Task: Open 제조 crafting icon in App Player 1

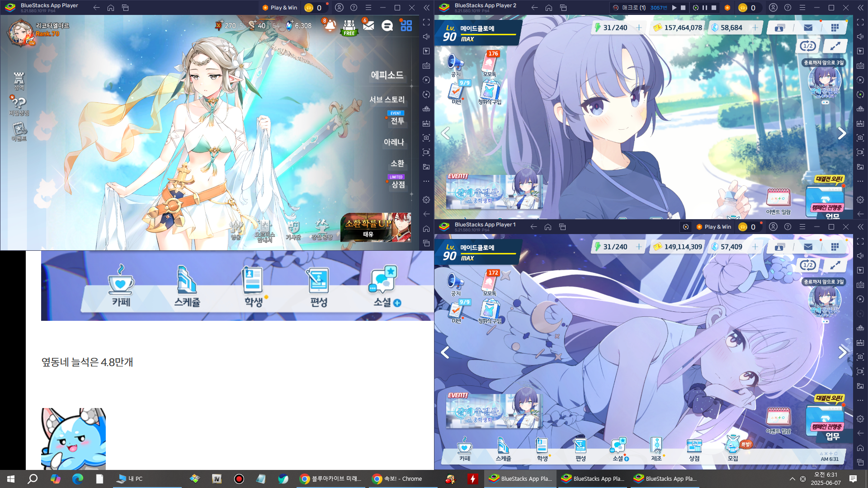Action: click(x=656, y=450)
